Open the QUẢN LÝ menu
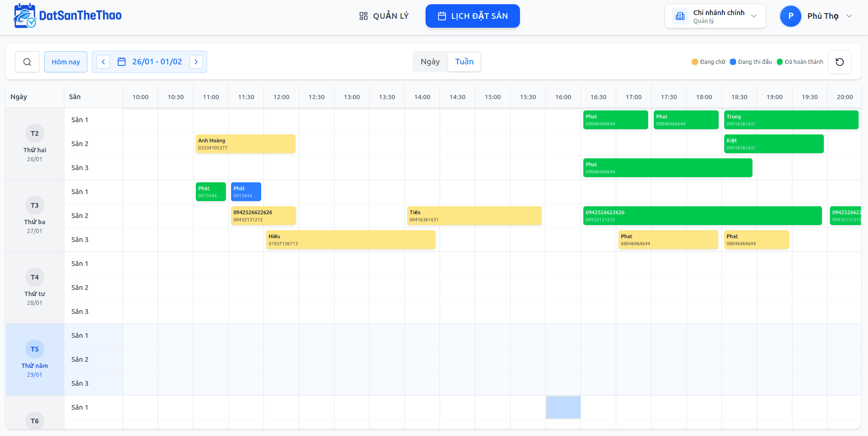This screenshot has width=868, height=436. coord(384,16)
